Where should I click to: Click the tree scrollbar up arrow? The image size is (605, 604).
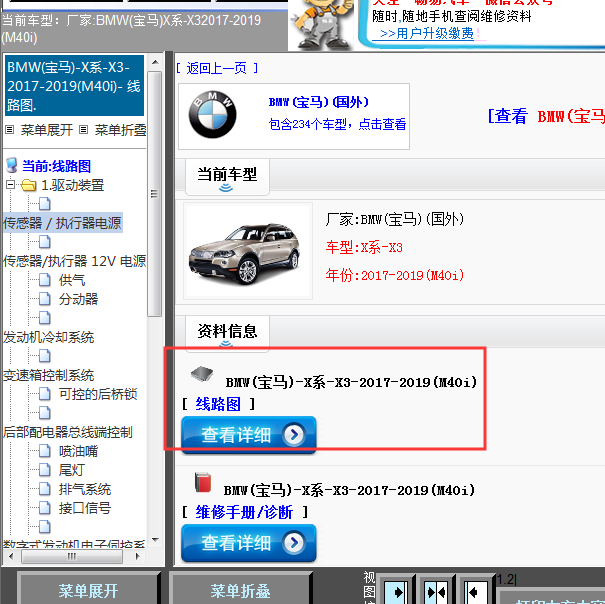point(155,62)
